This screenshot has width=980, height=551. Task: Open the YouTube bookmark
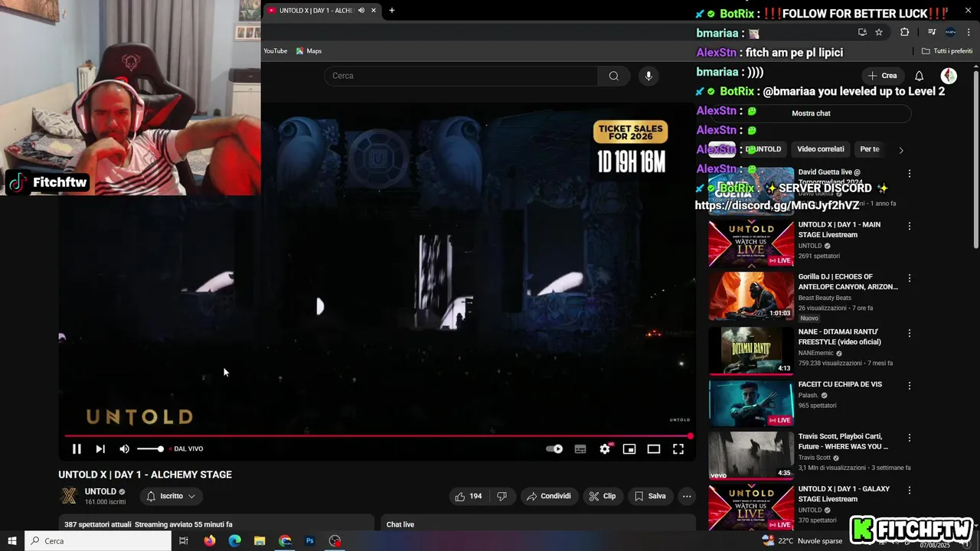[276, 51]
